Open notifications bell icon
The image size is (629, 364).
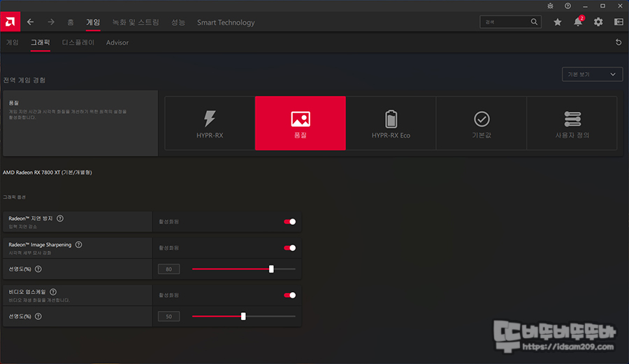click(x=578, y=22)
